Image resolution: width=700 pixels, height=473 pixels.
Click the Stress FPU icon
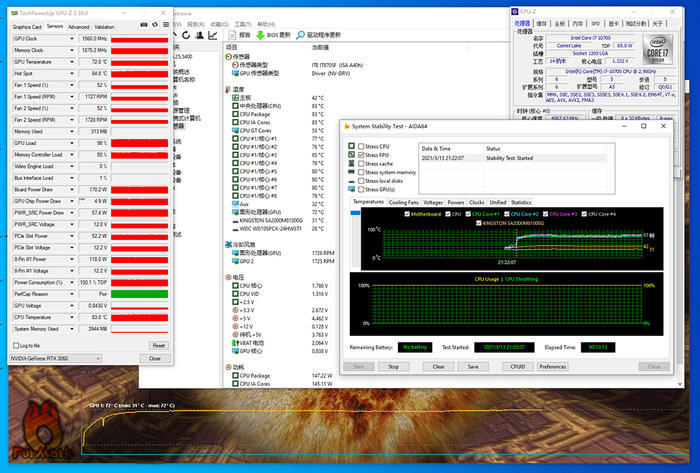[352, 154]
